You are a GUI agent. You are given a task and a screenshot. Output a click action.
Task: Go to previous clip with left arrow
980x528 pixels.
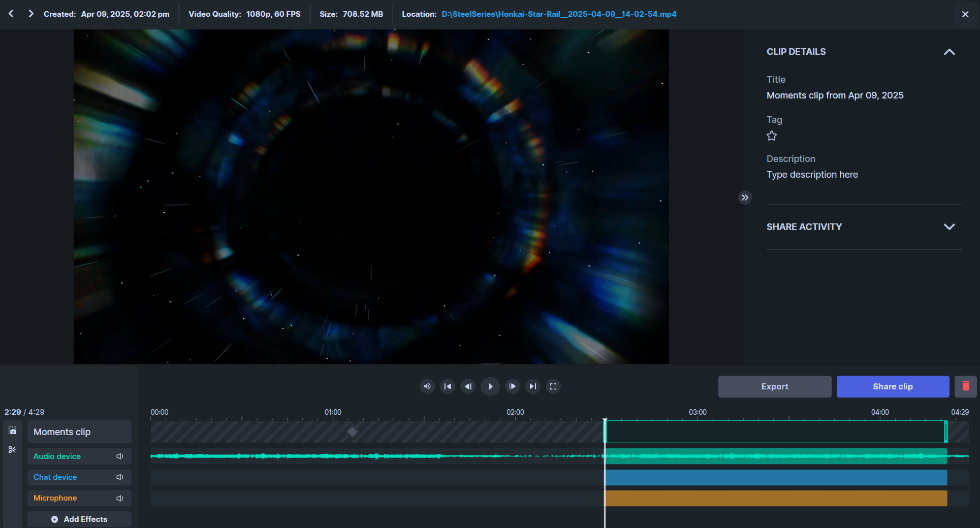11,14
